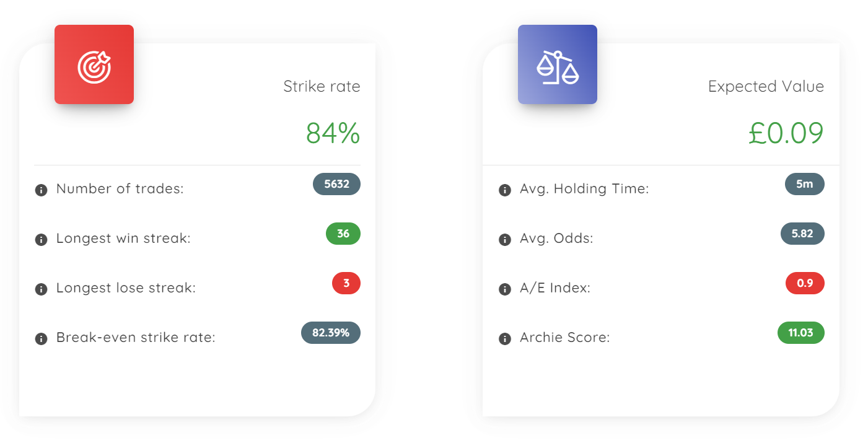Image resolution: width=868 pixels, height=443 pixels.
Task: Click the 5632 trades badge
Action: 336,184
